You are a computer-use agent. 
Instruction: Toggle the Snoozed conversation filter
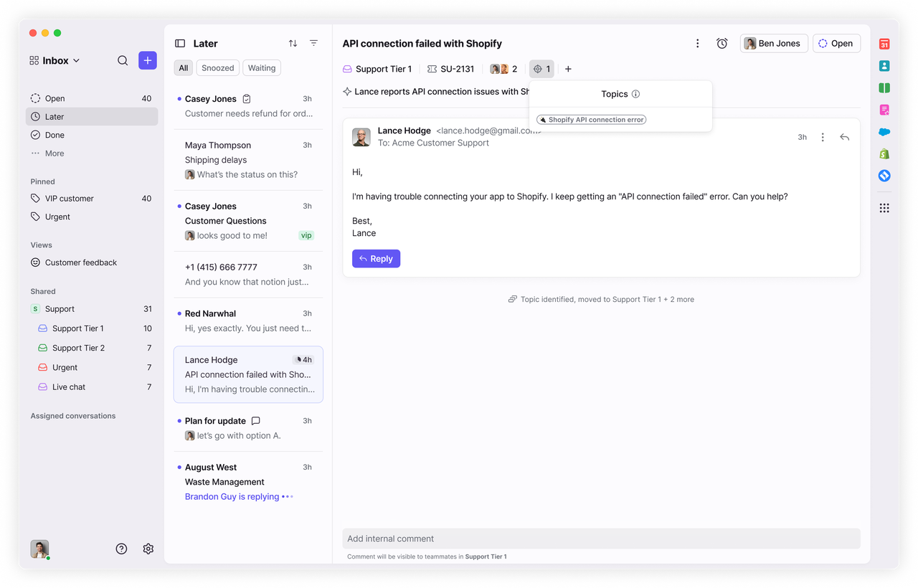[217, 67]
